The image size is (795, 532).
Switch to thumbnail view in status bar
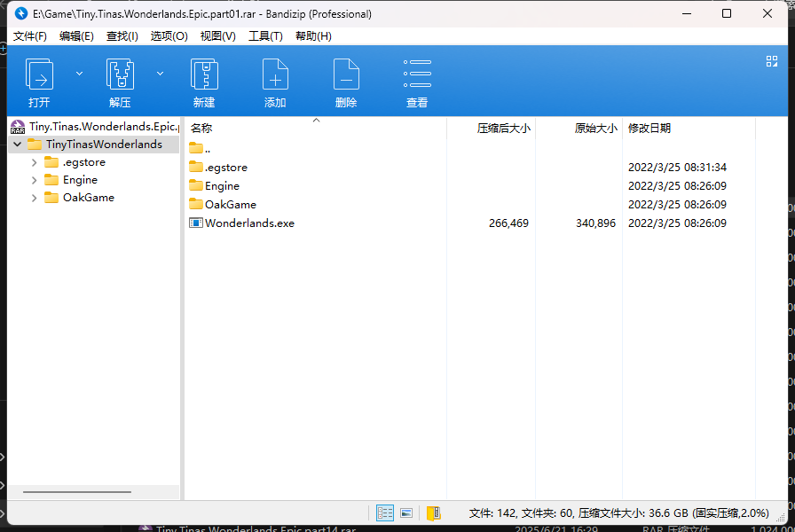(x=406, y=512)
